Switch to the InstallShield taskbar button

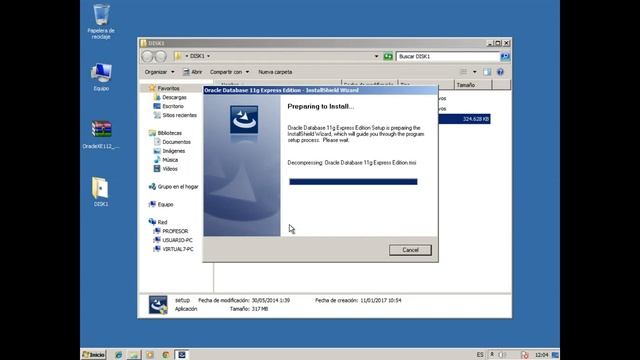182,355
